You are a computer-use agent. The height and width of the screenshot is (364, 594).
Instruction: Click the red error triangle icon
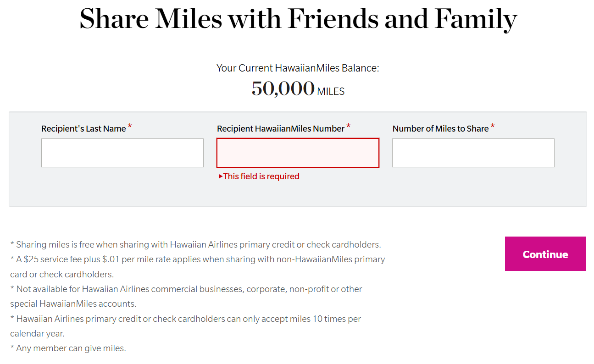[221, 176]
